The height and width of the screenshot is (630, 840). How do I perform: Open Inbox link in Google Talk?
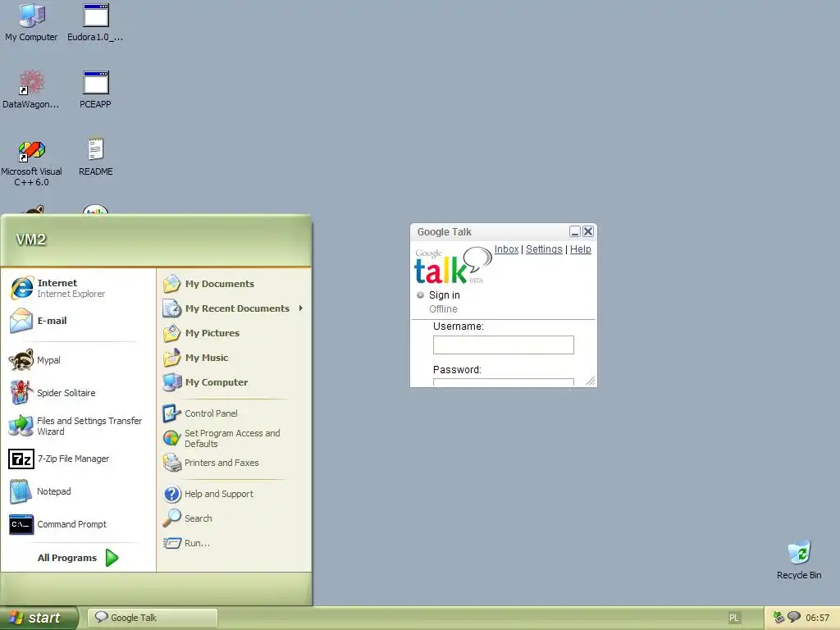click(x=506, y=249)
